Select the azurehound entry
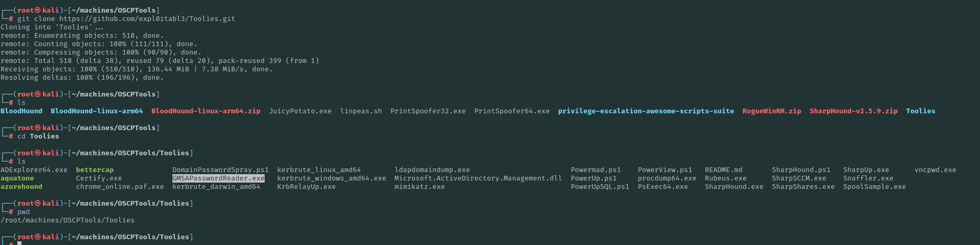The image size is (980, 245). [x=21, y=187]
